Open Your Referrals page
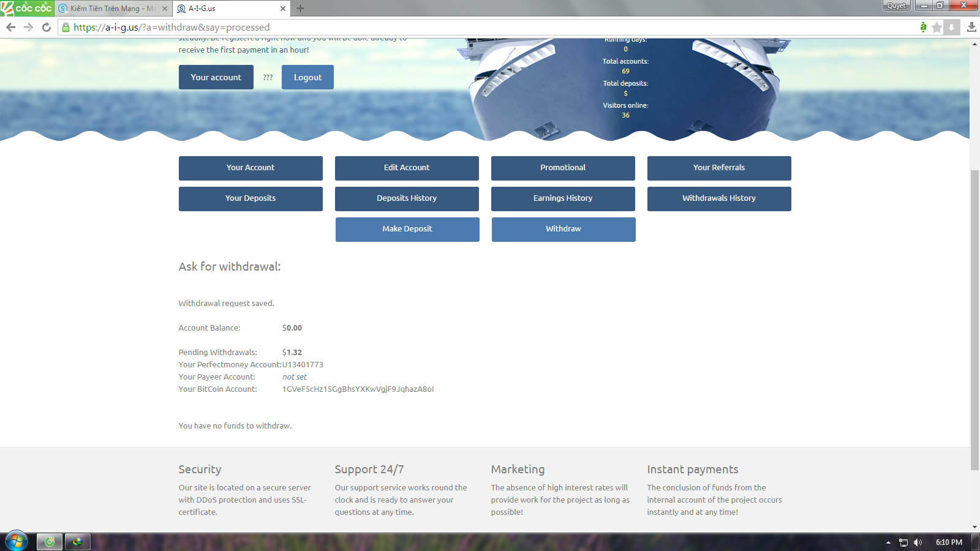Image resolution: width=980 pixels, height=551 pixels. (x=719, y=168)
